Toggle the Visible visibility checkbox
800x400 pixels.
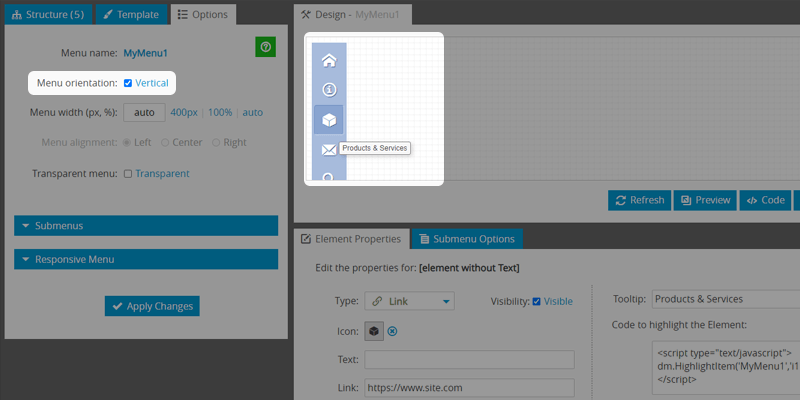pyautogui.click(x=536, y=302)
